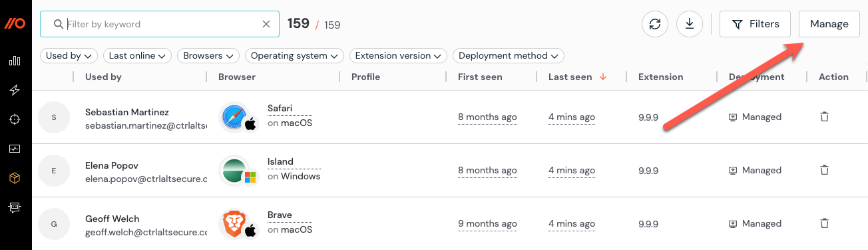Viewport: 868px width, 250px height.
Task: Expand the Extension version filter dropdown
Action: coord(398,56)
